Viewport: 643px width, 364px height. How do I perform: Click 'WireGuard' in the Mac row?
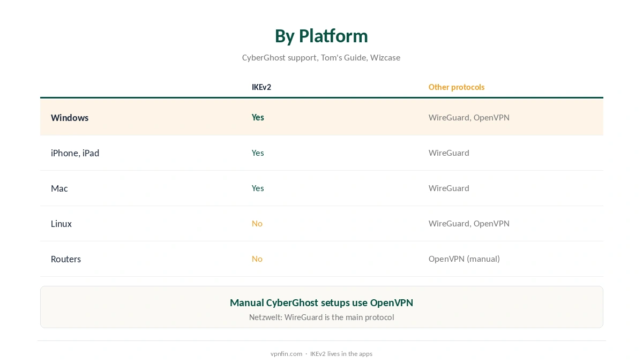click(449, 188)
